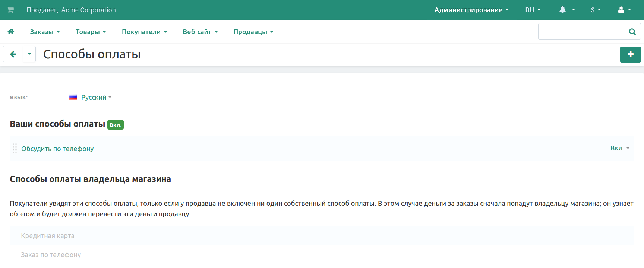644x268 pixels.
Task: Open the Заказы menu
Action: pyautogui.click(x=45, y=32)
